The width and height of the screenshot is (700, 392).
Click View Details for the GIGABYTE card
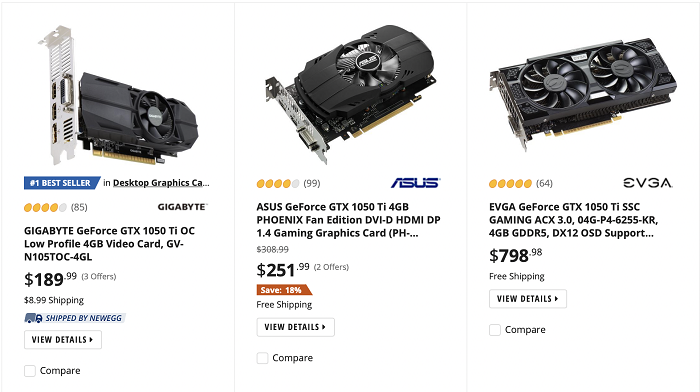(63, 340)
